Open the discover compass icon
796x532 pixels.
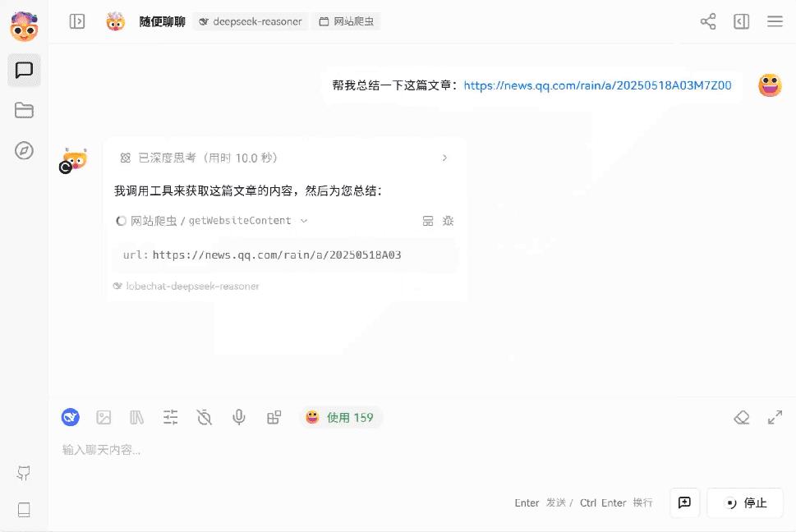pyautogui.click(x=24, y=150)
